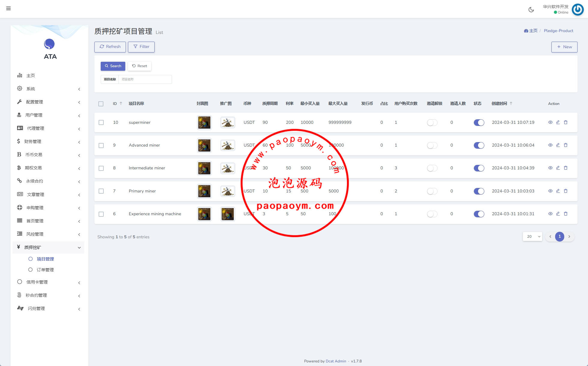Click edit icon for superminer row
The height and width of the screenshot is (366, 588).
[558, 122]
